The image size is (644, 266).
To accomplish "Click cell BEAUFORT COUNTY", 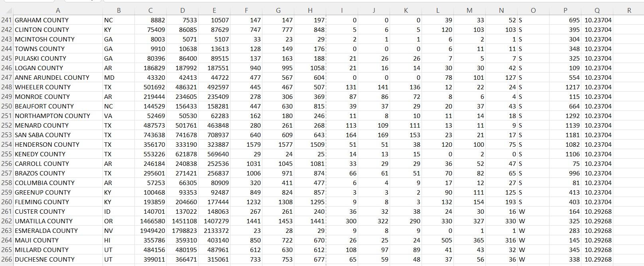I will tap(58, 106).
